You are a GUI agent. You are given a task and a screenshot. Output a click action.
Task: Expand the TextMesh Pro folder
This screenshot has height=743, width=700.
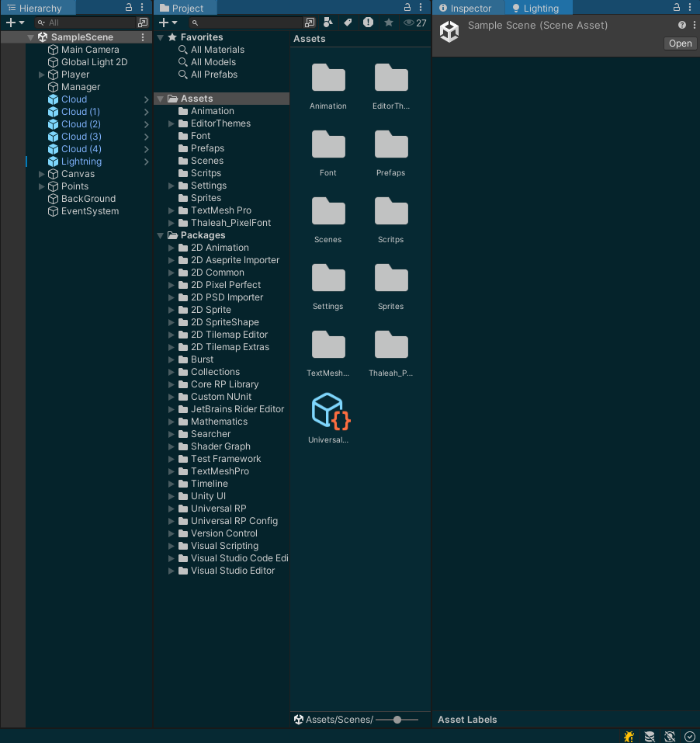click(x=172, y=210)
